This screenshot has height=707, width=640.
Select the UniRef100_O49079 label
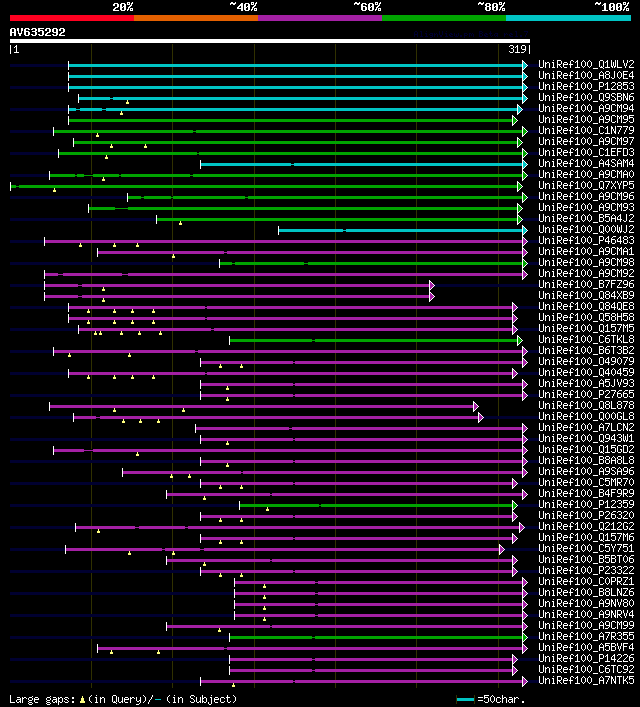586,362
